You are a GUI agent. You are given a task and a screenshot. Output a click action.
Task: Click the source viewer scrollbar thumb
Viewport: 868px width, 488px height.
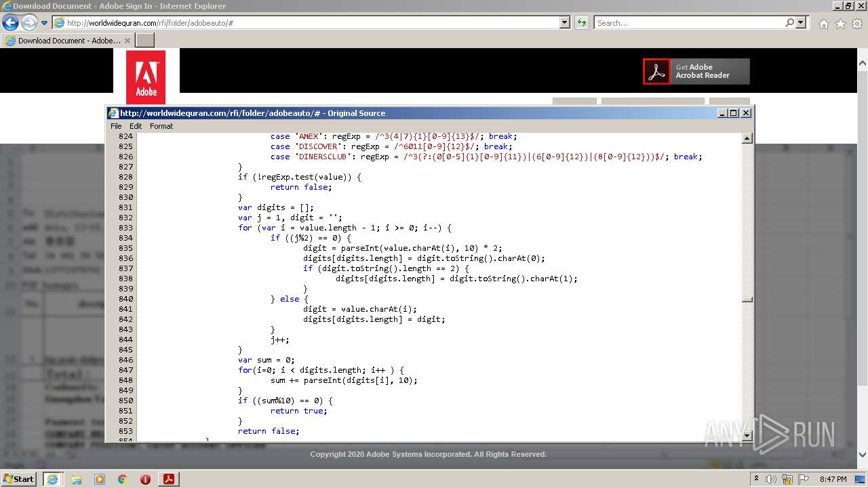[747, 300]
